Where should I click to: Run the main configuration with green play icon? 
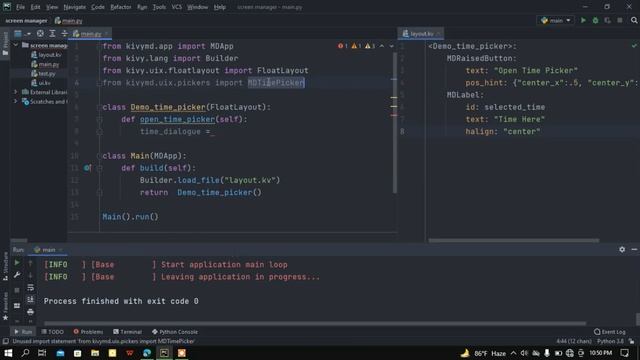583,20
